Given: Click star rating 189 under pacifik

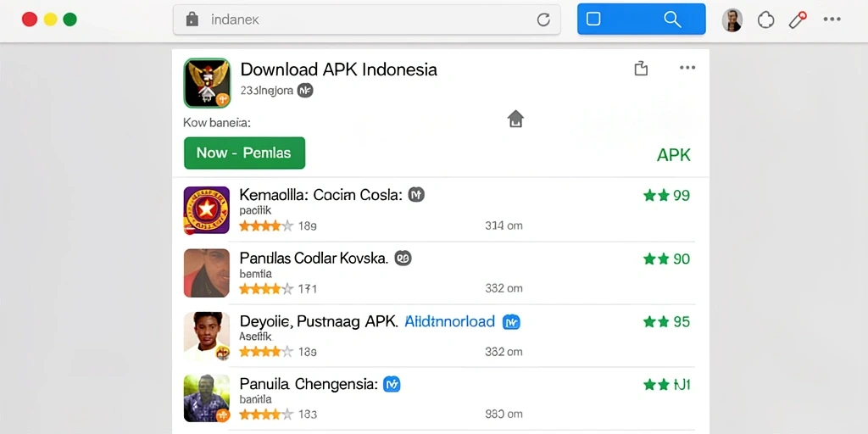Looking at the screenshot, I should 278,225.
